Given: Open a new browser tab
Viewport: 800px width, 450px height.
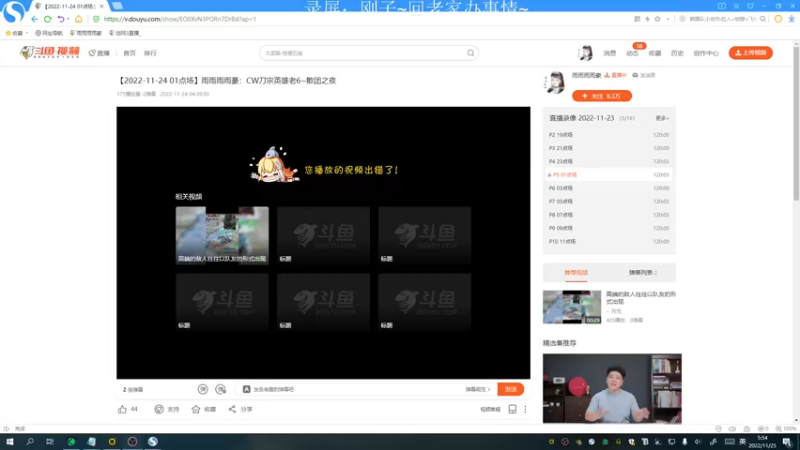Looking at the screenshot, I should pos(117,6).
